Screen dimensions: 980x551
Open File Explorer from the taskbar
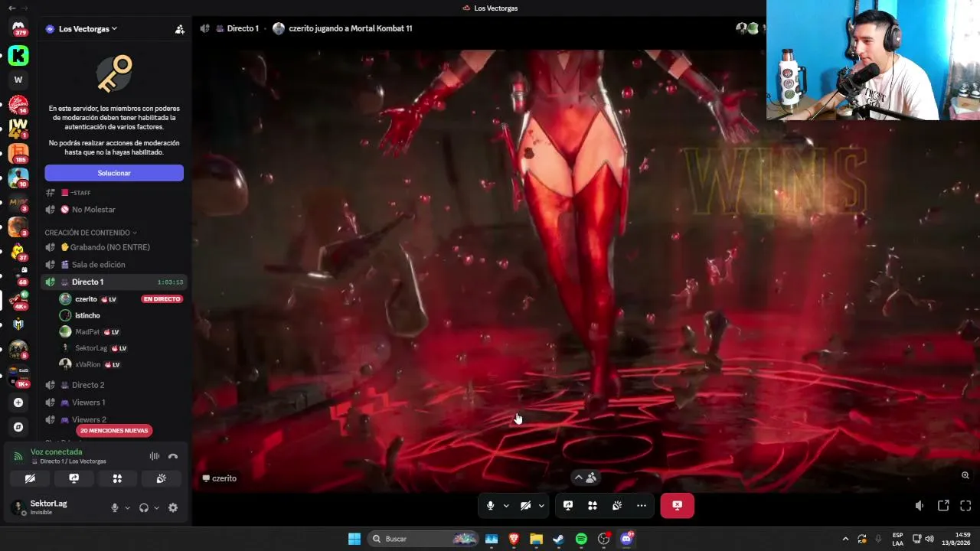pos(536,539)
